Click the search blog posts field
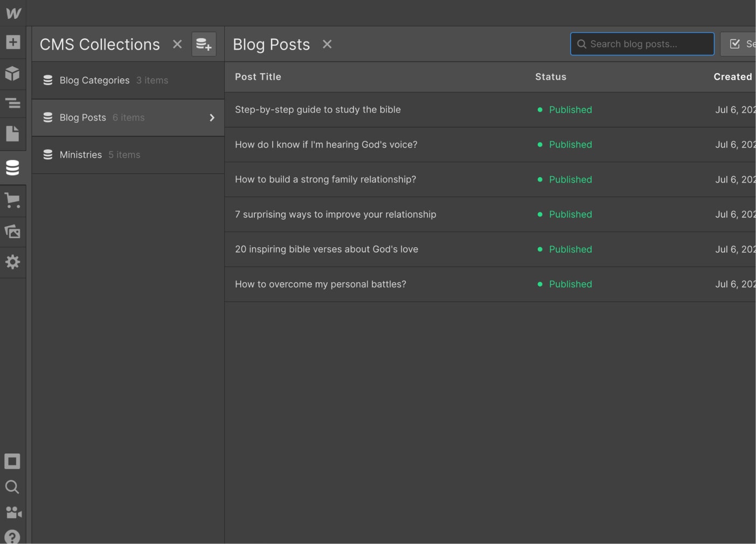Viewport: 756px width, 544px height. [x=642, y=44]
